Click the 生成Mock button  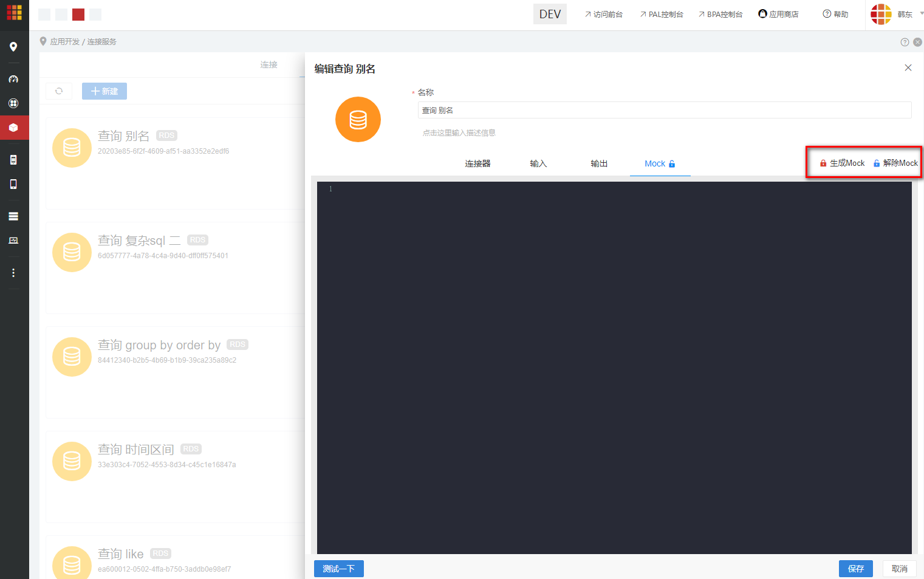tap(843, 163)
